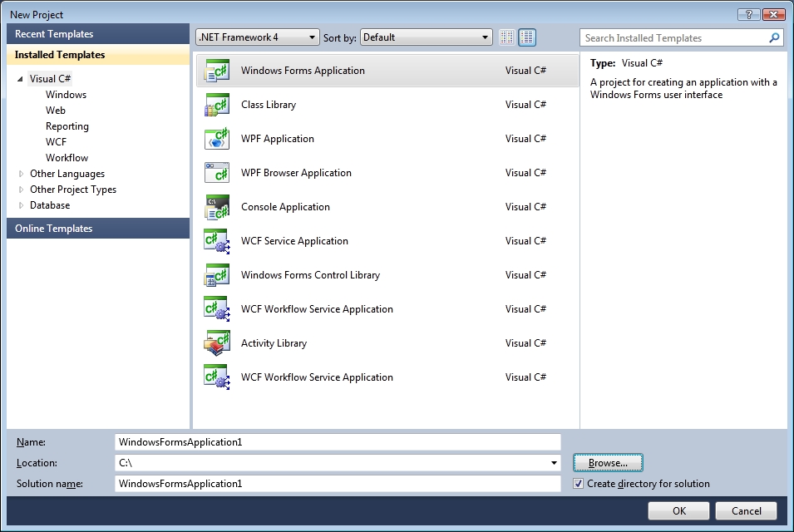Viewport: 794px width, 532px height.
Task: Open the Recent Templates section
Action: pyautogui.click(x=98, y=34)
